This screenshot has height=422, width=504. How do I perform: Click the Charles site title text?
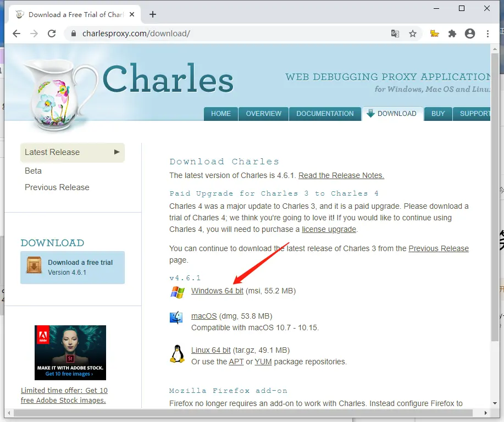click(168, 78)
